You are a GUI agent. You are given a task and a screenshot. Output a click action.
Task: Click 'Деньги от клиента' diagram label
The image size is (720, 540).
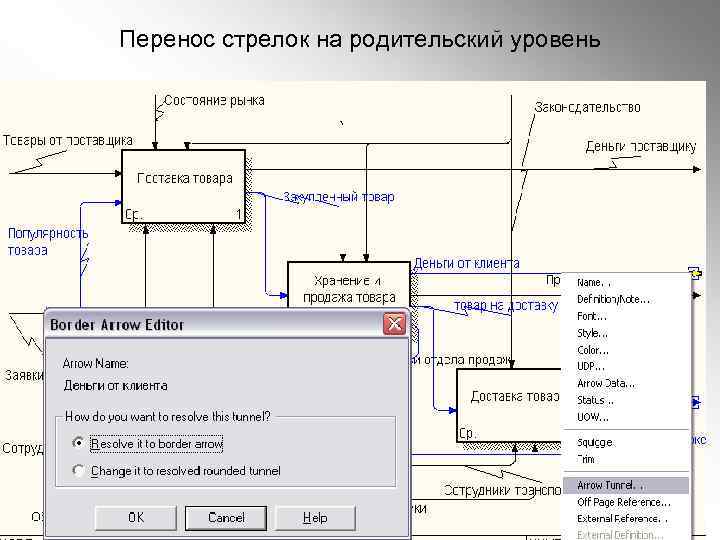point(467,264)
